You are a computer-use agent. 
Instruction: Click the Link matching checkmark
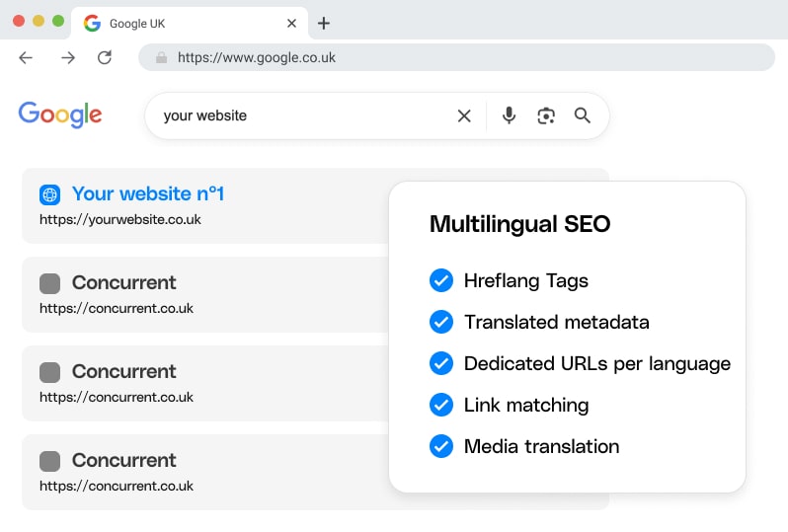point(441,405)
